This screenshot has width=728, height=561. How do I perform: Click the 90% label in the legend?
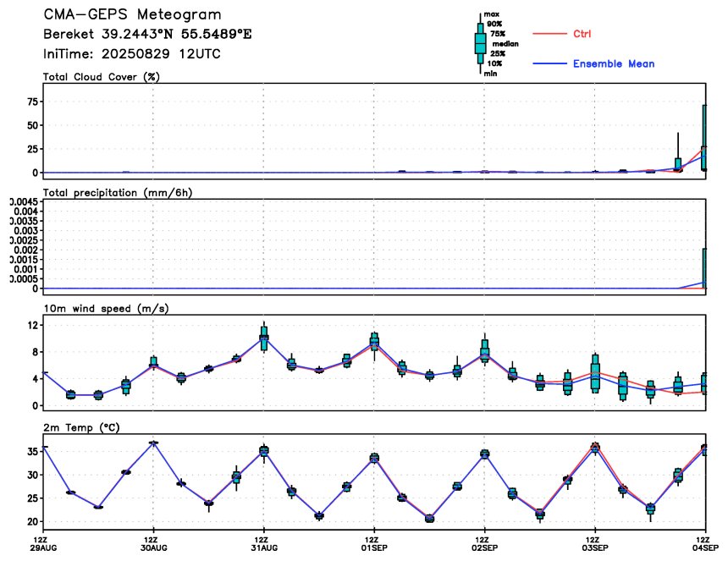click(494, 24)
